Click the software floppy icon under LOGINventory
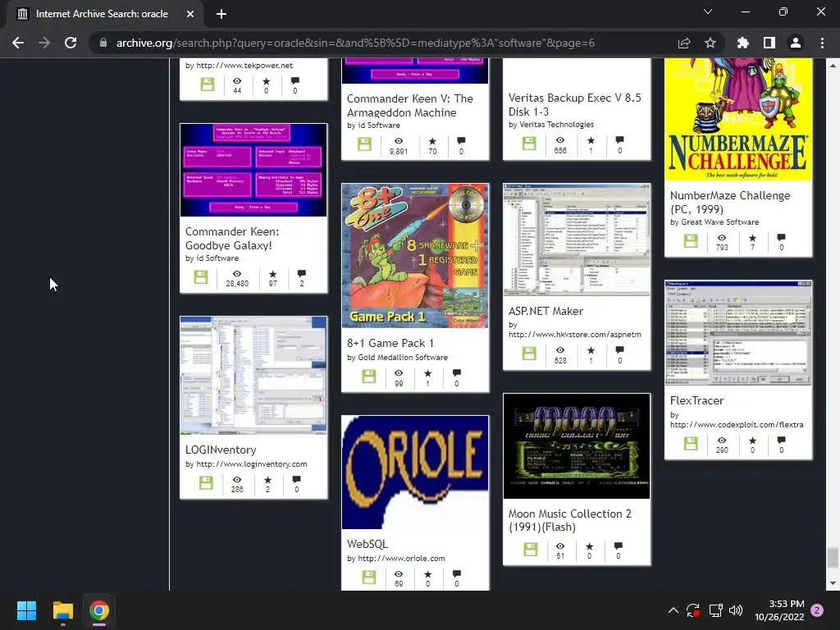840x630 pixels. 206,482
